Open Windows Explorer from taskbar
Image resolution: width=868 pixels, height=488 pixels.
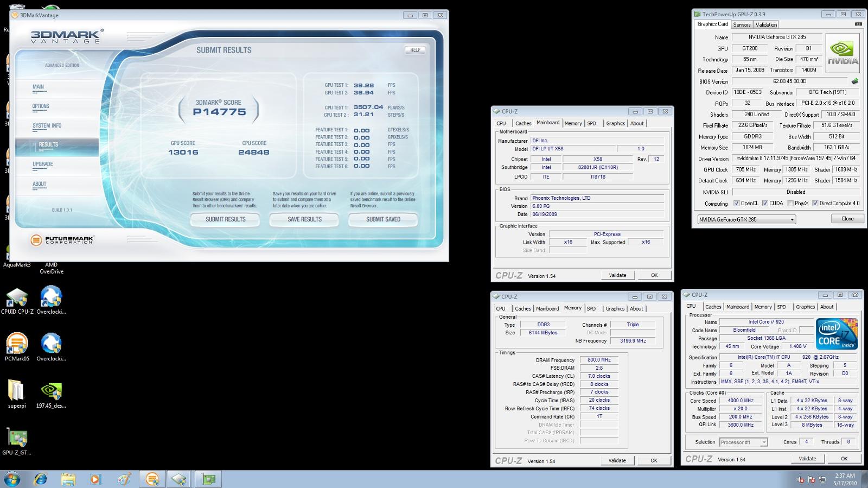pyautogui.click(x=68, y=479)
